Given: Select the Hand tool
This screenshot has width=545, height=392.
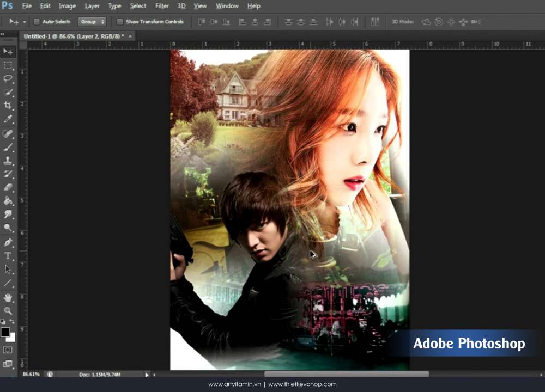Looking at the screenshot, I should tap(8, 297).
